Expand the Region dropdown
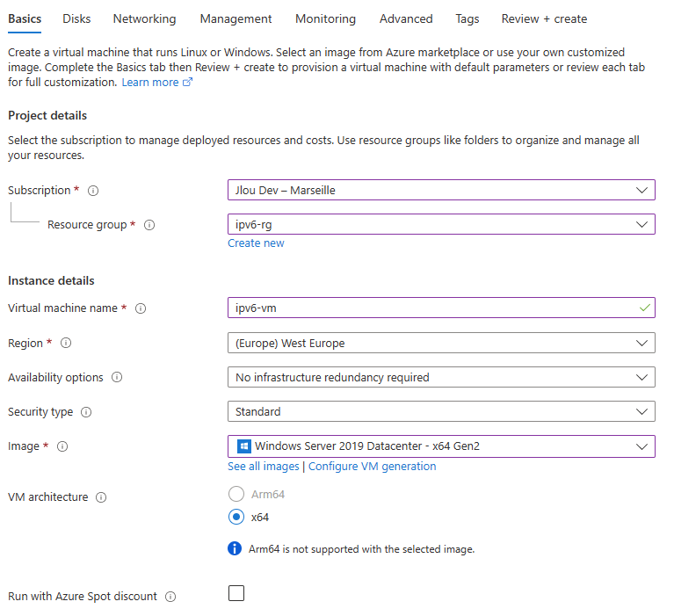Screen dimensions: 674x616 coord(441,343)
